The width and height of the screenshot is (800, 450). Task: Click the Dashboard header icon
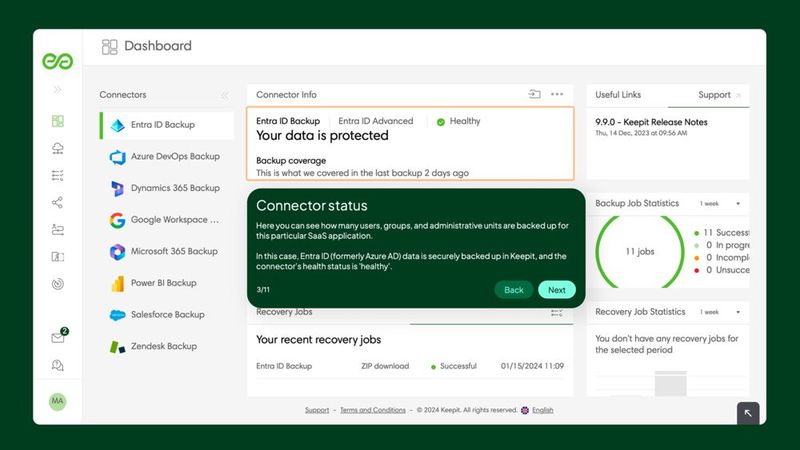pyautogui.click(x=109, y=46)
